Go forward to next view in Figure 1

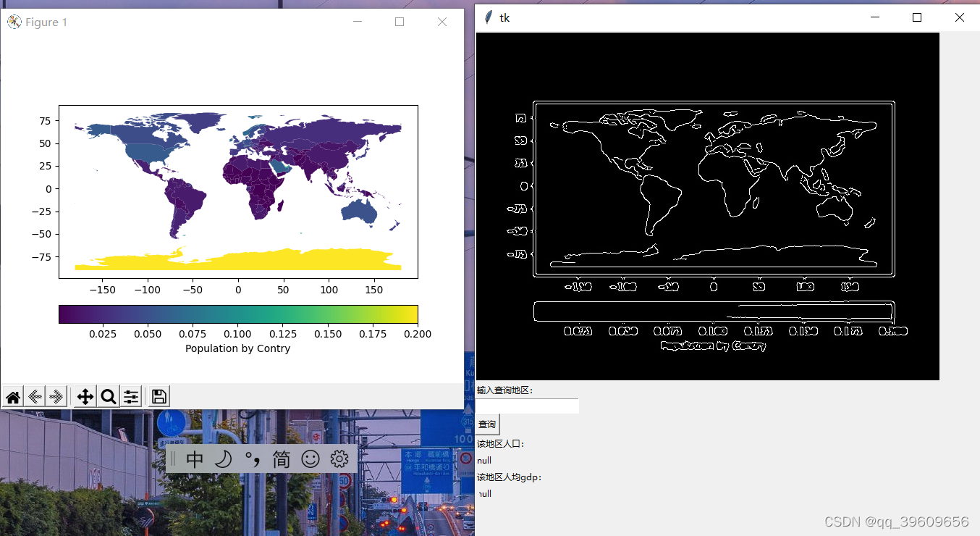click(x=56, y=397)
